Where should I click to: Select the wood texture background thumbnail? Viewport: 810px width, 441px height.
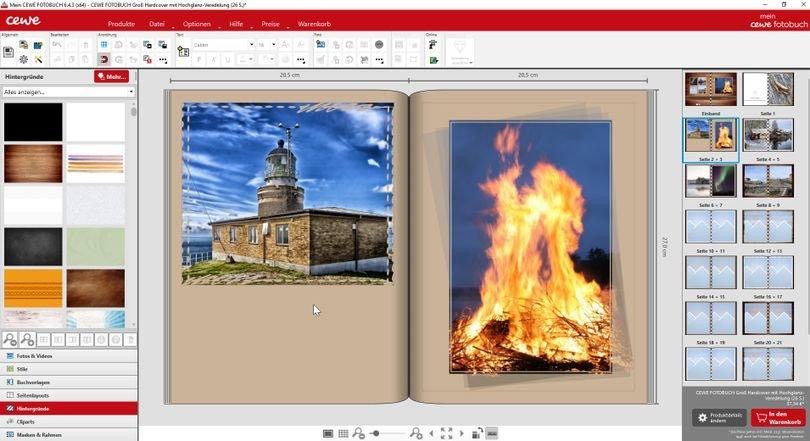33,163
